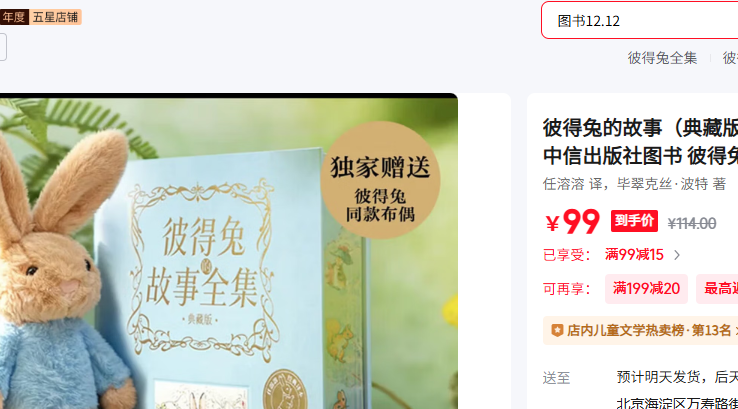This screenshot has height=409, width=738.
Task: Open 店内儿童文学热卖榜·第13名 ranking banner
Action: 640,330
